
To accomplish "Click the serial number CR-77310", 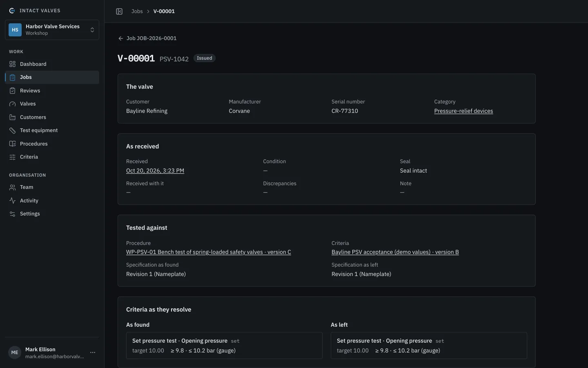I will coord(345,111).
